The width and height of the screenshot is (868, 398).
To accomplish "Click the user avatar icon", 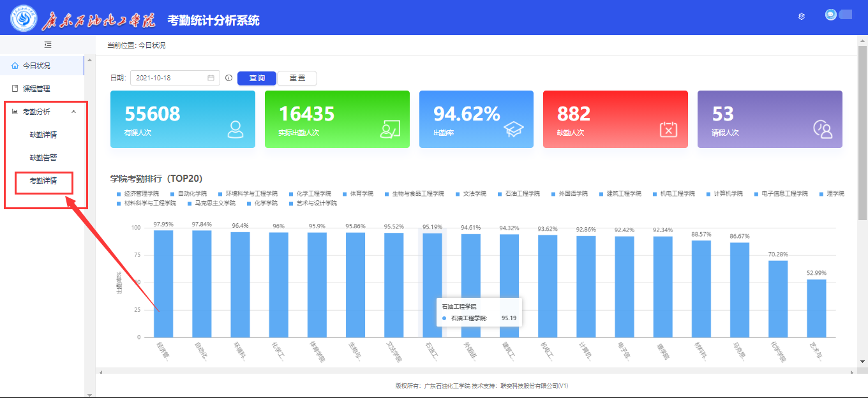I will pyautogui.click(x=831, y=15).
